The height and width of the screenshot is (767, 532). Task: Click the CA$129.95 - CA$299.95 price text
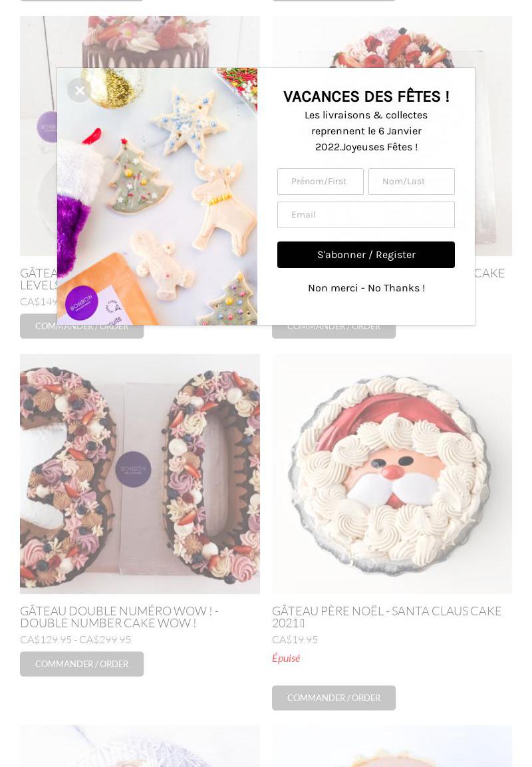[x=75, y=639]
